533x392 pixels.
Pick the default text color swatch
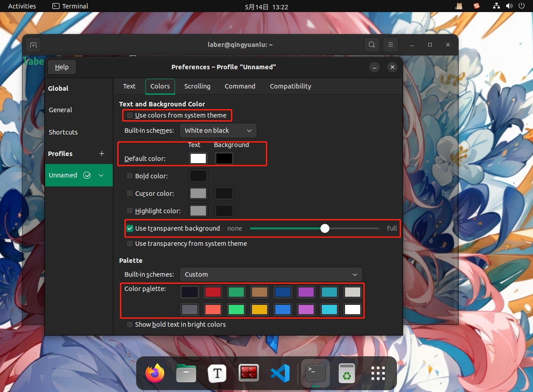click(198, 159)
